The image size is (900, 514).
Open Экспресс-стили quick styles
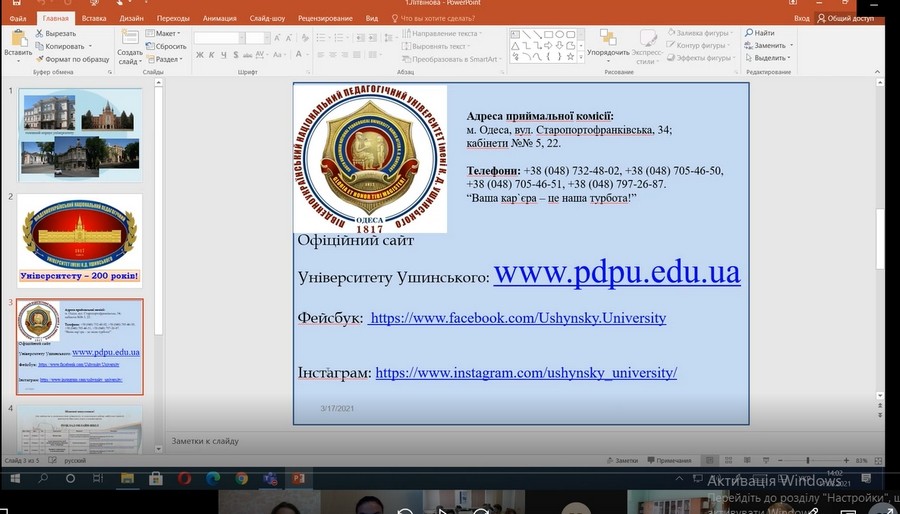(x=647, y=47)
